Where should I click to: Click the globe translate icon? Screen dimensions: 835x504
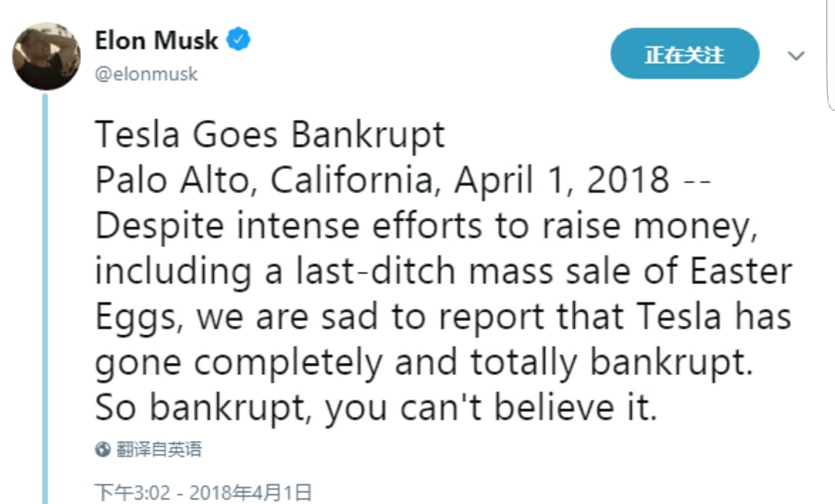click(x=103, y=450)
